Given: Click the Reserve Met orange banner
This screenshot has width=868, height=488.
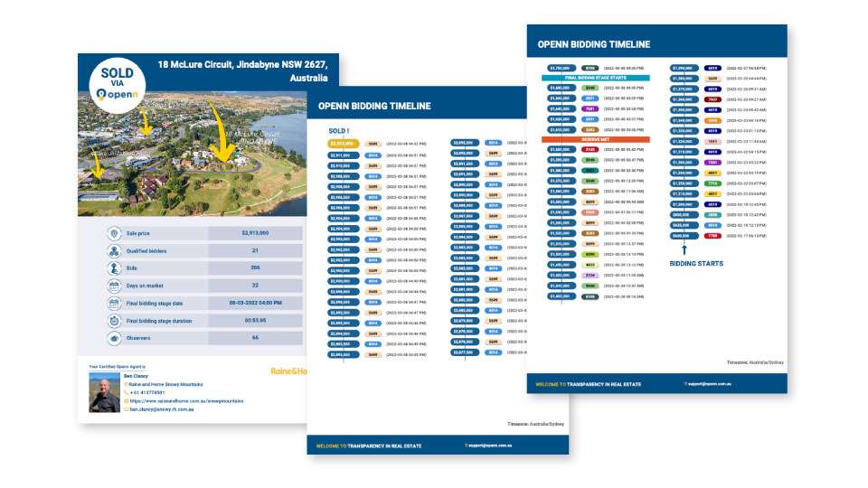Looking at the screenshot, I should (x=595, y=139).
